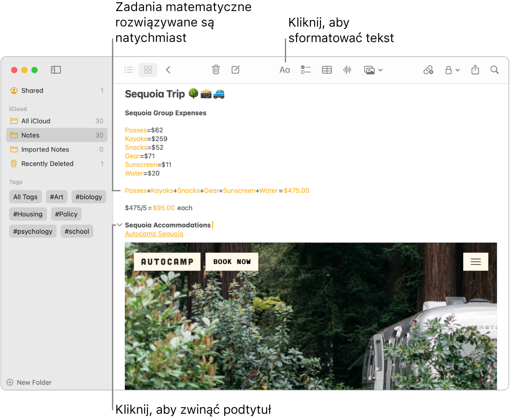Open the Shared folder
The image size is (510, 420).
(57, 91)
